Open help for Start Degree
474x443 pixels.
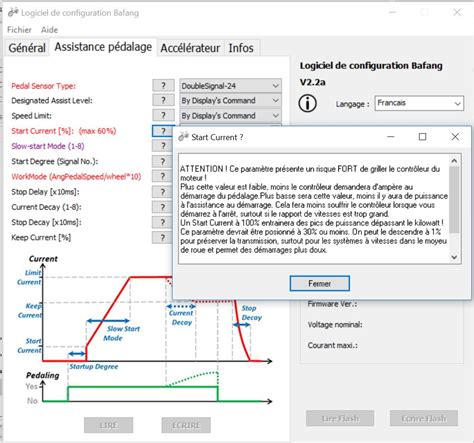coord(162,161)
